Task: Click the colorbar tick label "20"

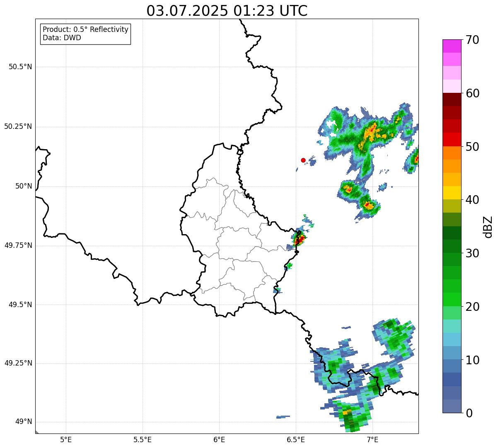Action: [473, 307]
